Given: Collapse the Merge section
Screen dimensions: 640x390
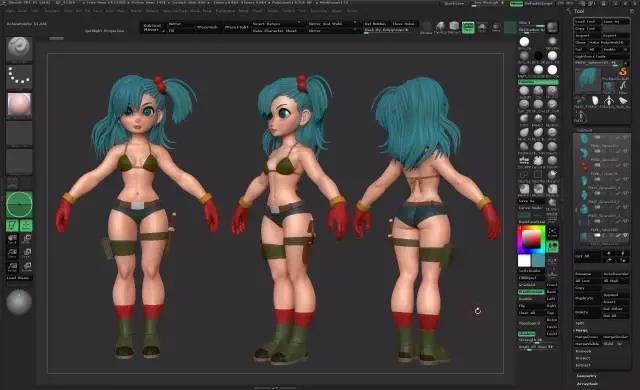Looking at the screenshot, I should click(x=582, y=330).
